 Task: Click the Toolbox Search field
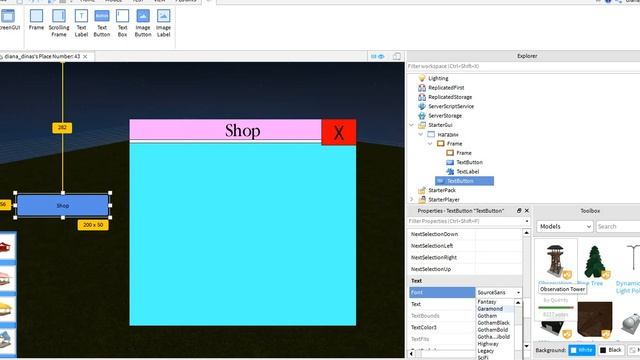click(618, 227)
